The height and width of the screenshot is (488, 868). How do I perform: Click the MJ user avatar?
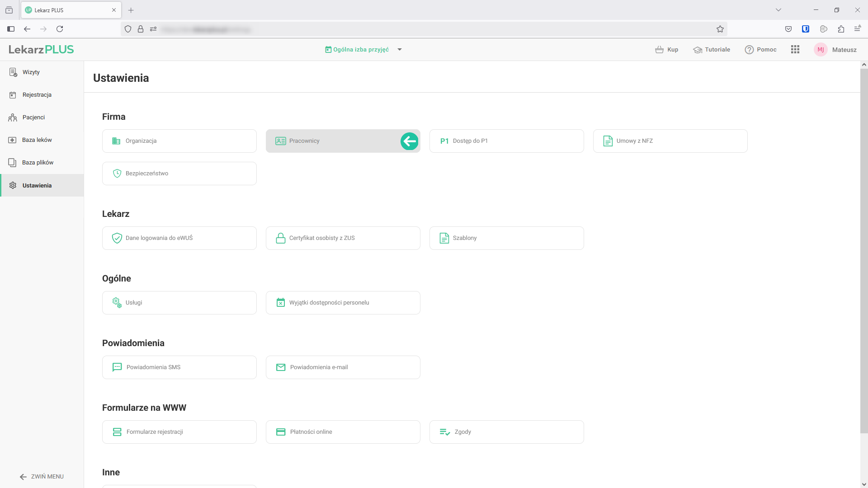(820, 50)
